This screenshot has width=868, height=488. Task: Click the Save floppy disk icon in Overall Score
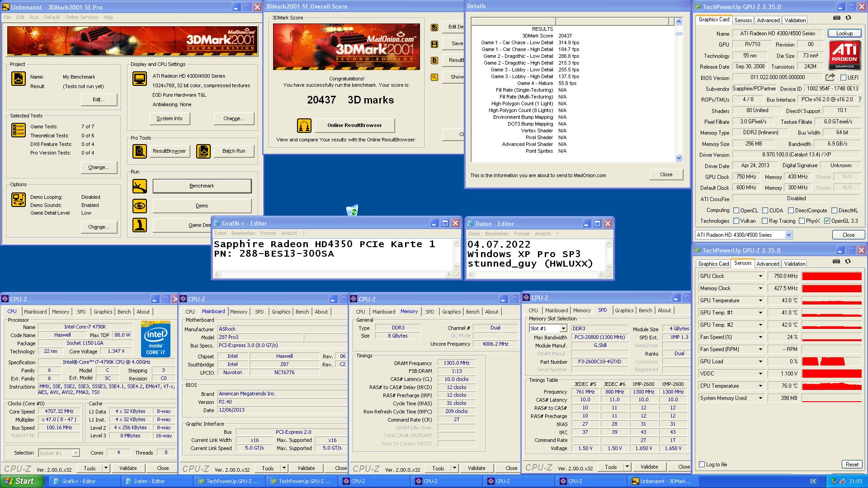434,44
